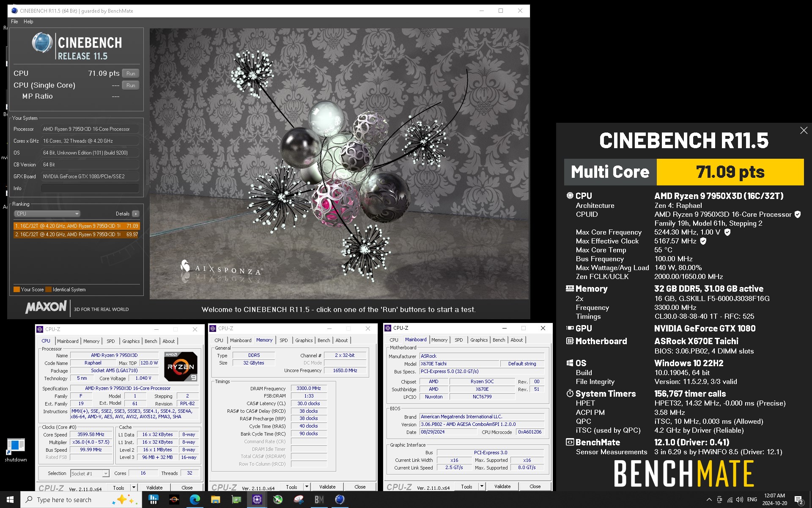Click the Details arrow button in Ranking
Image resolution: width=812 pixels, height=508 pixels.
[135, 214]
